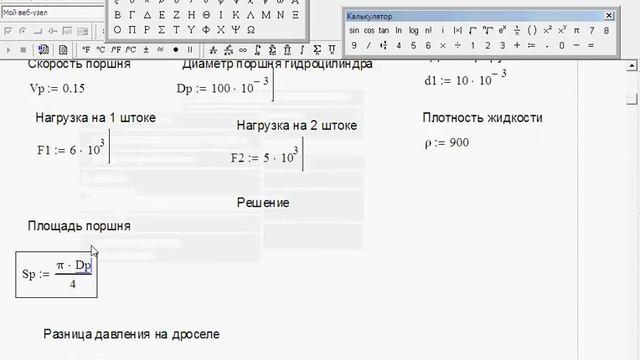The width and height of the screenshot is (640, 360).
Task: Insert infinity ∞ symbol from toolbar
Action: point(243,50)
